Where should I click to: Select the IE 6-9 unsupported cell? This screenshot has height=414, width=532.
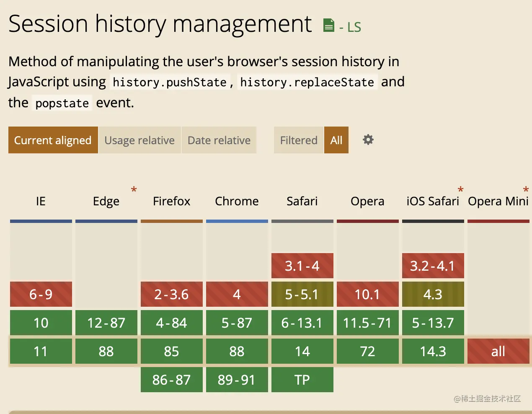click(x=41, y=294)
